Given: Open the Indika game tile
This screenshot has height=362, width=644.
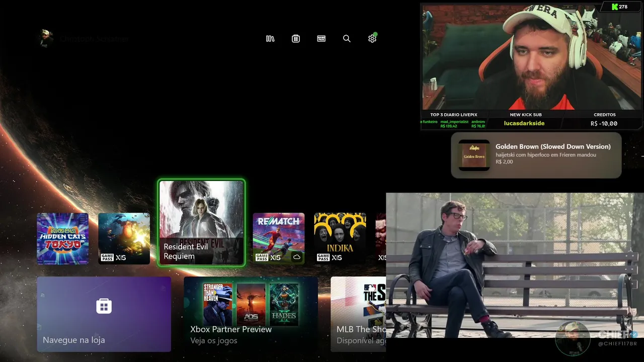Looking at the screenshot, I should point(340,238).
